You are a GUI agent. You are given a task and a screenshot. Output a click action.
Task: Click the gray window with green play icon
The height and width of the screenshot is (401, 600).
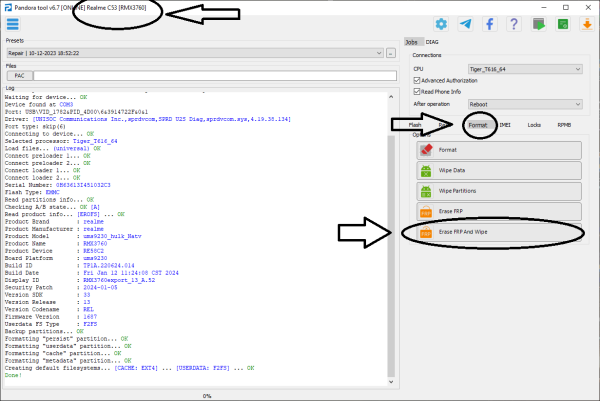[x=538, y=24]
